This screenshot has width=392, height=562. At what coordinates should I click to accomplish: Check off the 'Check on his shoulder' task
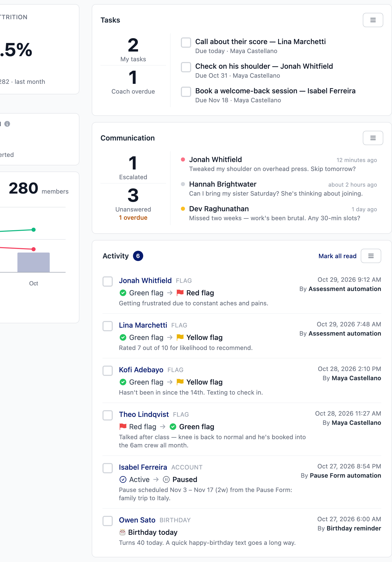pyautogui.click(x=186, y=67)
